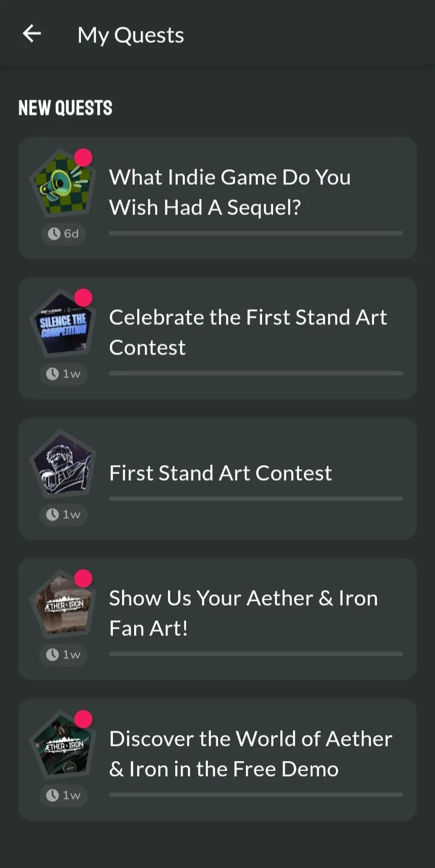Screen dimensions: 435x868
Task: Open the megaphone checkered quest badge
Action: pos(62,184)
